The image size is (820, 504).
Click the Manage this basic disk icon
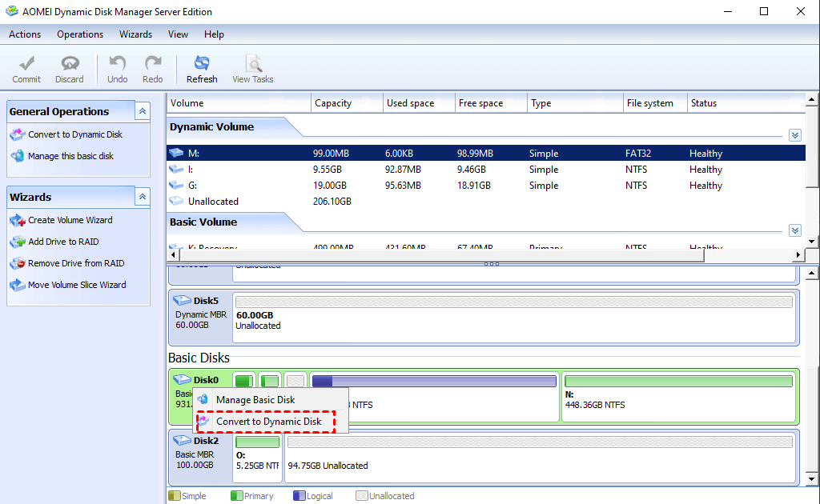[18, 156]
